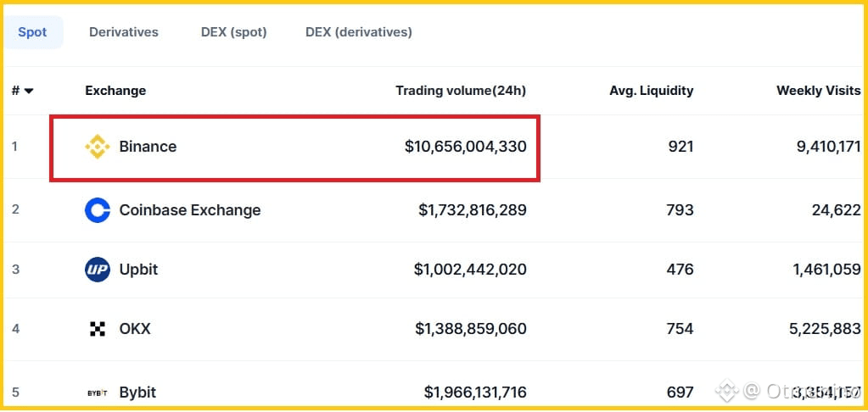
Task: Click Binance's trading volume $10,656,004,330
Action: coord(465,147)
